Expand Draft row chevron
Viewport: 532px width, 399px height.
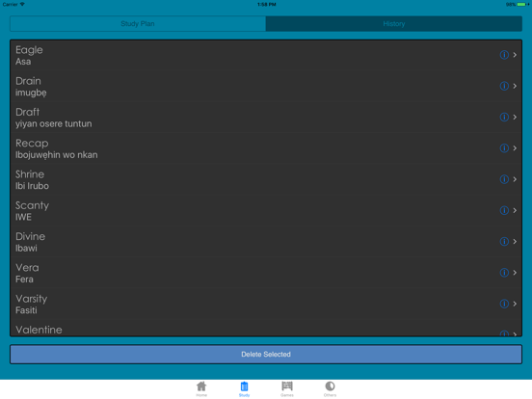[x=515, y=117]
